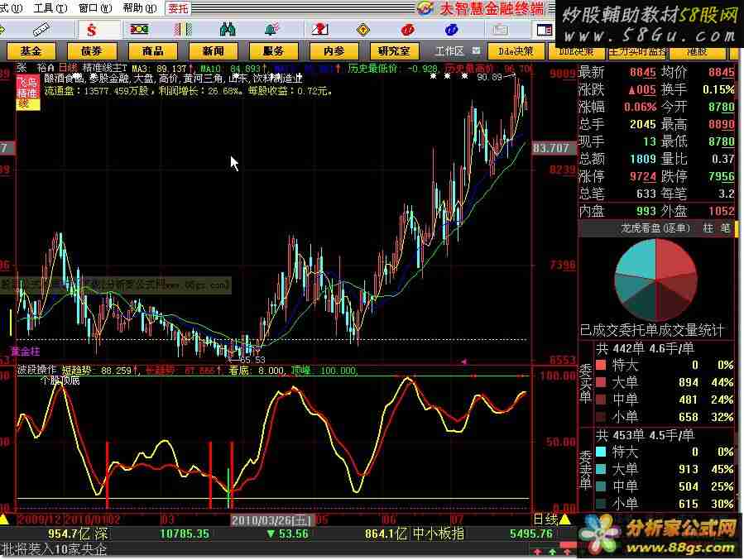The image size is (744, 560).
Task: Click the traffic light indicator toolbar icon
Action: pyautogui.click(x=139, y=30)
